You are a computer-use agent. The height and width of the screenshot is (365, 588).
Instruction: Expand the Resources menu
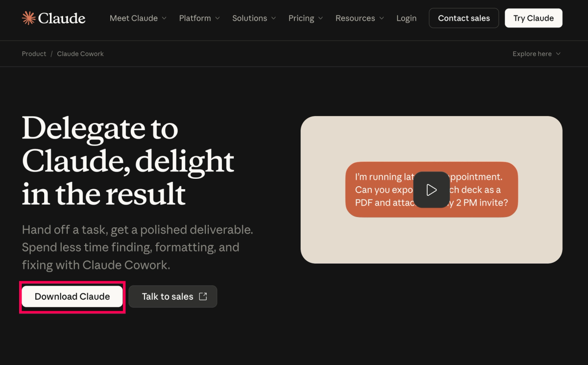coord(360,18)
